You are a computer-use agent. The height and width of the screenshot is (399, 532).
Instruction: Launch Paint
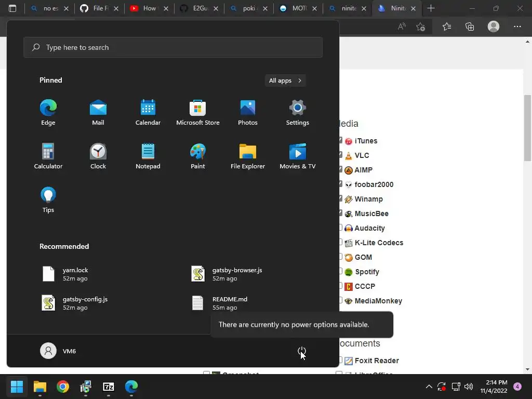pos(198,156)
